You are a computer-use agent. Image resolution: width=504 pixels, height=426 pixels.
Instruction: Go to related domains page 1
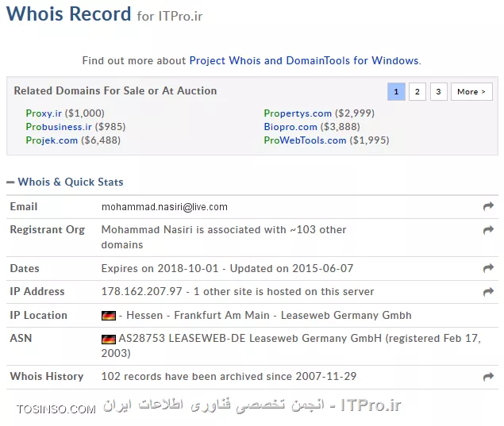point(396,92)
